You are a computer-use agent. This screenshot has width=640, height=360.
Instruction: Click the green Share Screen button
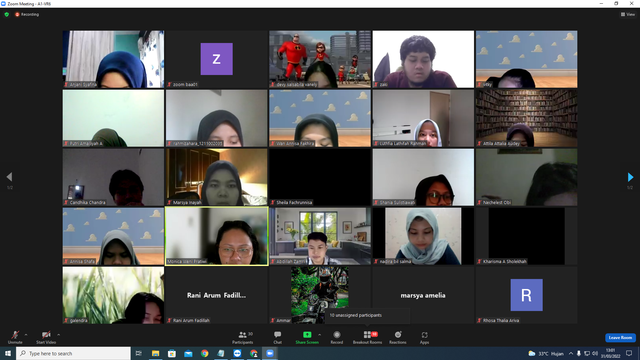307,337
